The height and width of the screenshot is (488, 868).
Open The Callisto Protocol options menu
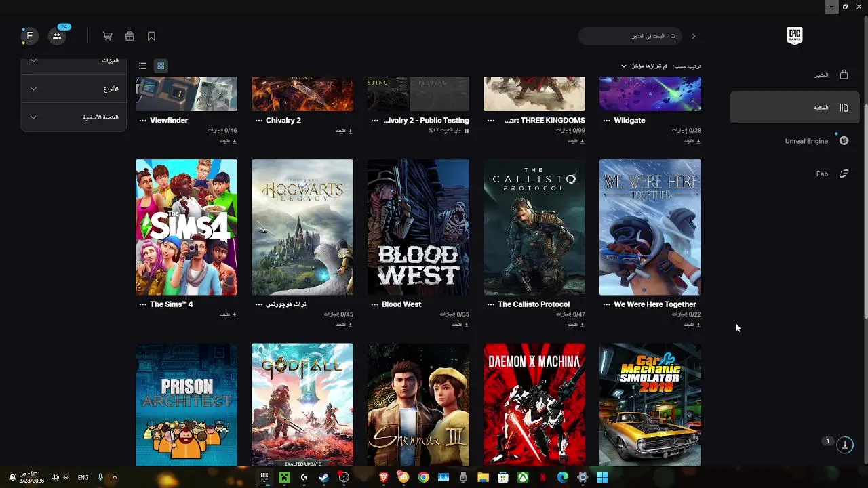[x=490, y=304]
